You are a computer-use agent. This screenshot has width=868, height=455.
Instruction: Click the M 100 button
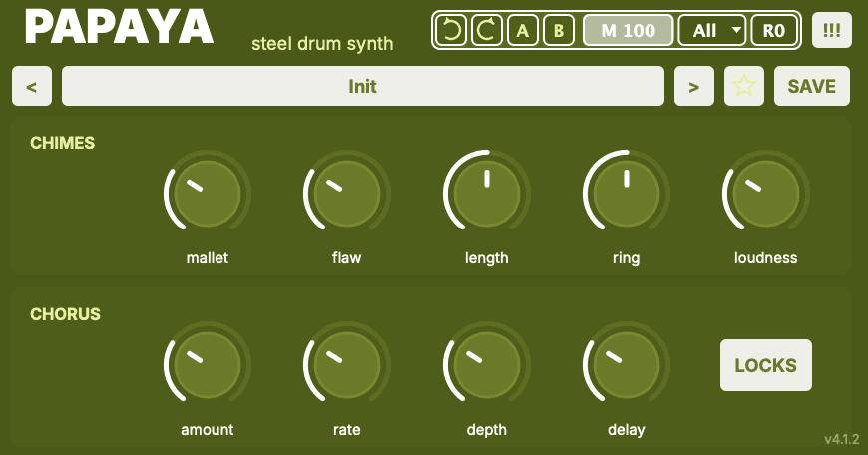click(x=629, y=30)
